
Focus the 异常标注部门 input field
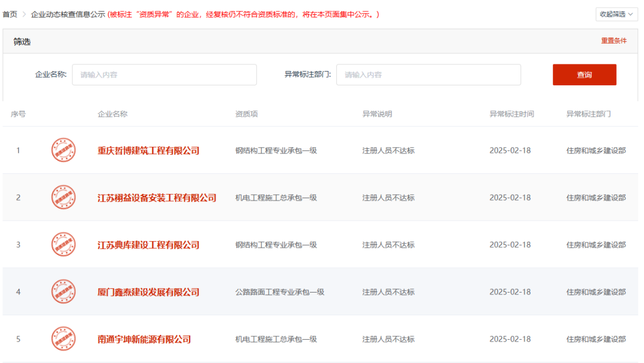coord(428,75)
